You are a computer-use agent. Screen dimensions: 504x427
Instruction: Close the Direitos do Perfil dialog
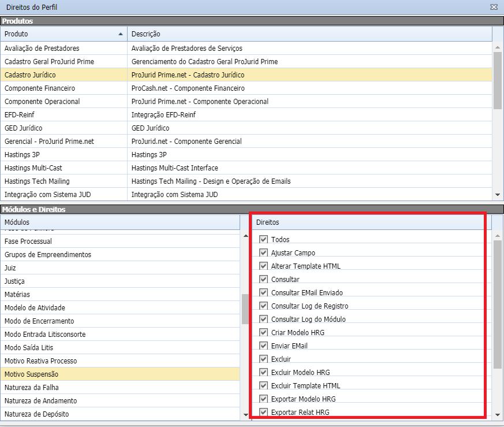(494, 7)
